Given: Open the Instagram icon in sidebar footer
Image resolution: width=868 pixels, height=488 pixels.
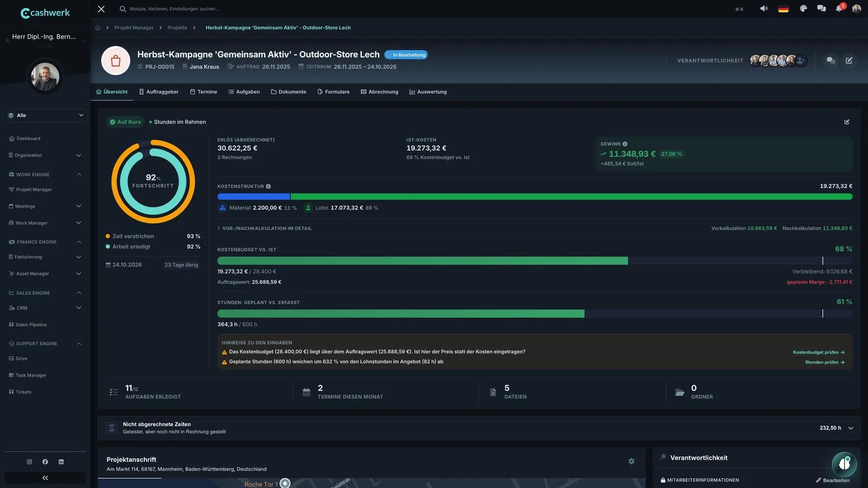Looking at the screenshot, I should [29, 462].
